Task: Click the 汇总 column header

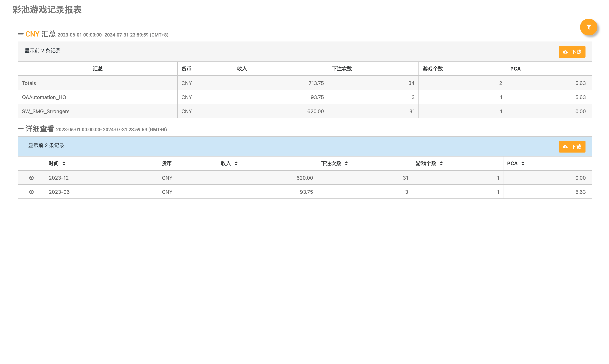Action: [98, 69]
